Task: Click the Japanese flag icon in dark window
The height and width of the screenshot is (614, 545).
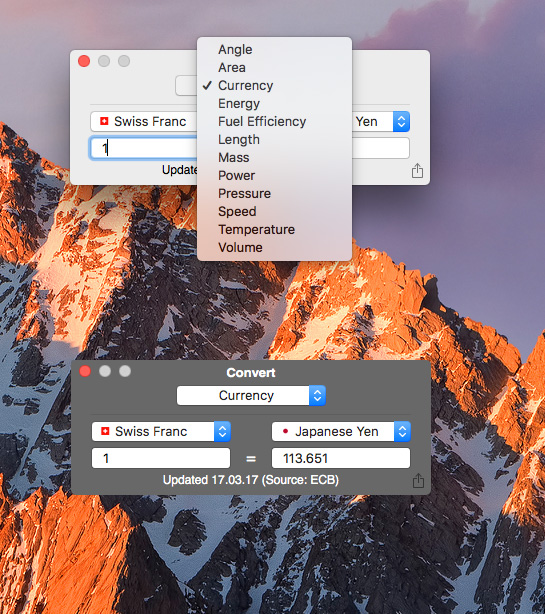Action: click(x=285, y=431)
